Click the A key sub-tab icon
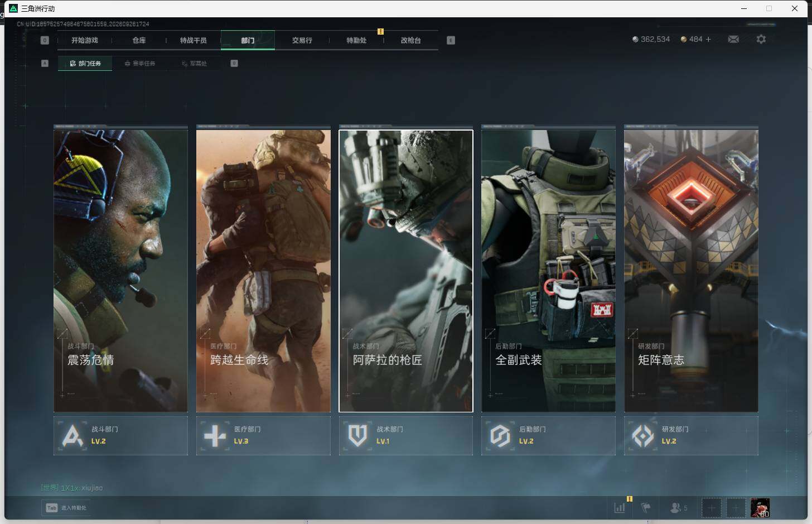812x524 pixels. click(45, 63)
